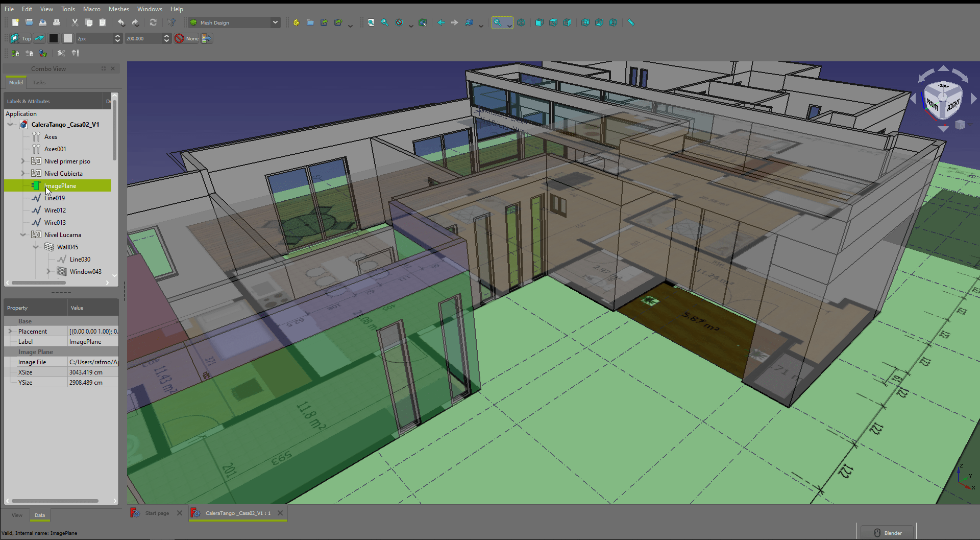Go forward with the right arrow icon
Image resolution: width=980 pixels, height=540 pixels.
(x=455, y=22)
